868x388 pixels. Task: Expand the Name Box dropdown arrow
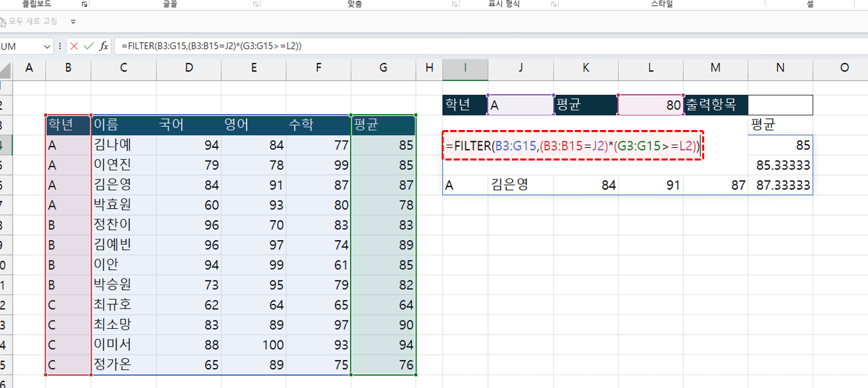click(47, 46)
